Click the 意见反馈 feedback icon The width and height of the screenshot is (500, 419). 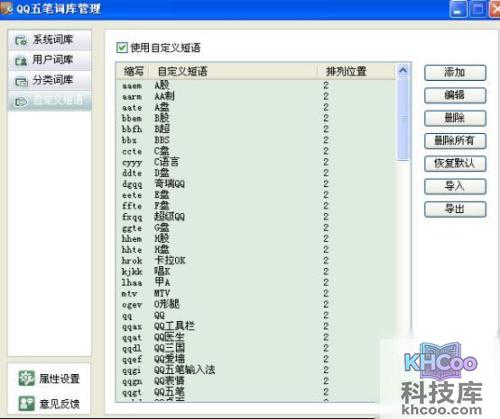tap(27, 403)
